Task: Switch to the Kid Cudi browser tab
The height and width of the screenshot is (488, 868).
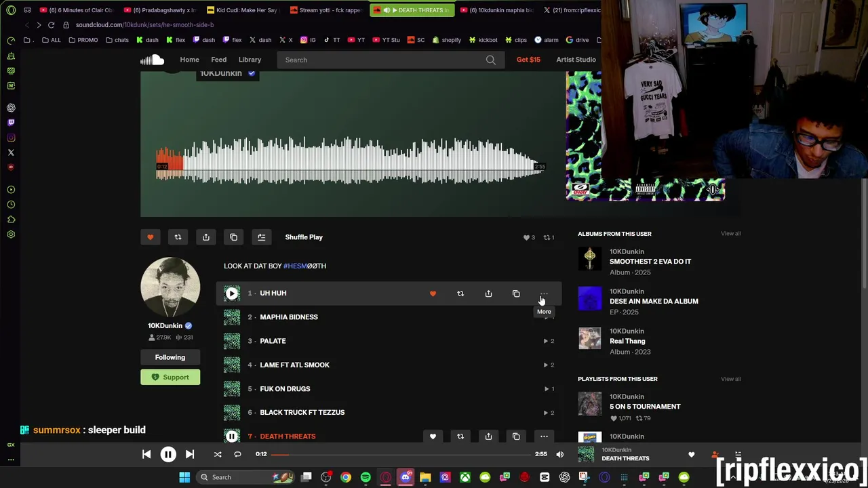Action: coord(242,10)
